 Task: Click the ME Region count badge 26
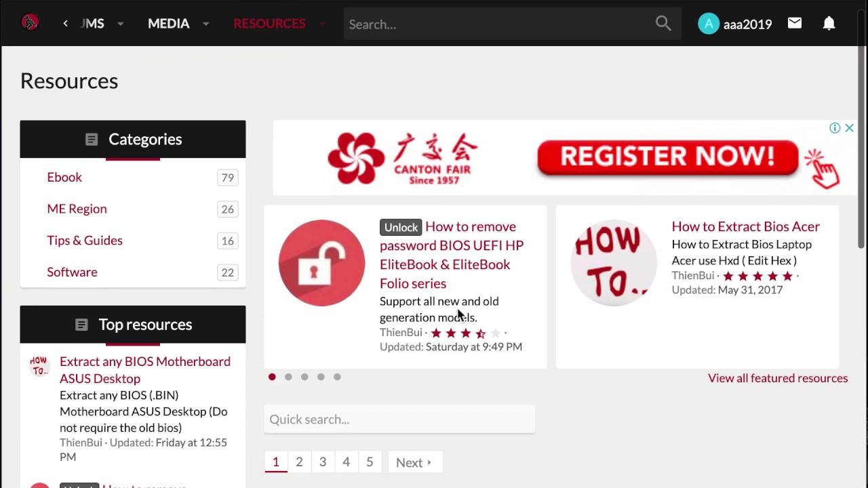click(x=228, y=209)
